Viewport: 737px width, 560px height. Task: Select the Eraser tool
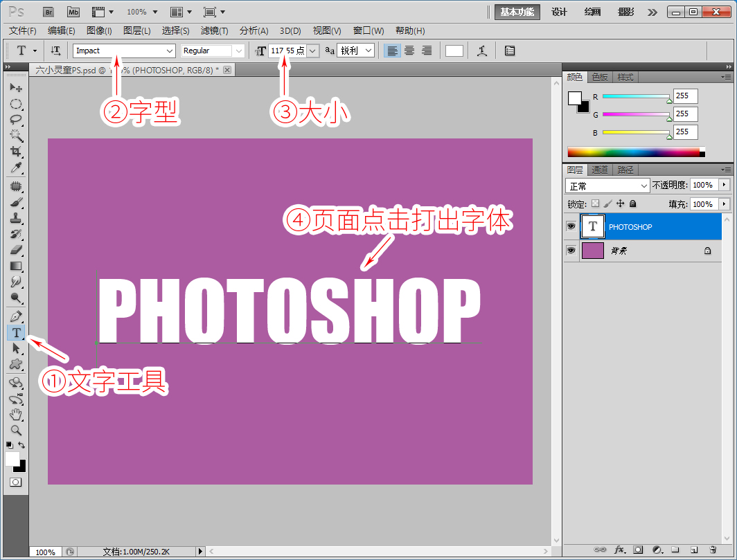[x=16, y=250]
